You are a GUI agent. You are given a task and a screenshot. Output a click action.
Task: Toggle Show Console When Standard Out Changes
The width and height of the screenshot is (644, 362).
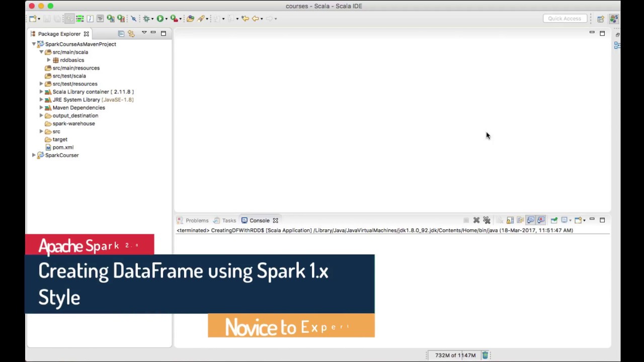(531, 220)
